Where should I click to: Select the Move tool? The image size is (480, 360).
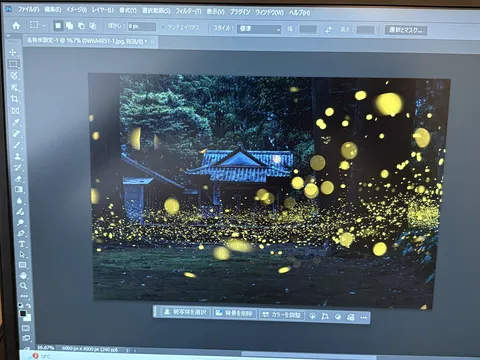pyautogui.click(x=13, y=53)
